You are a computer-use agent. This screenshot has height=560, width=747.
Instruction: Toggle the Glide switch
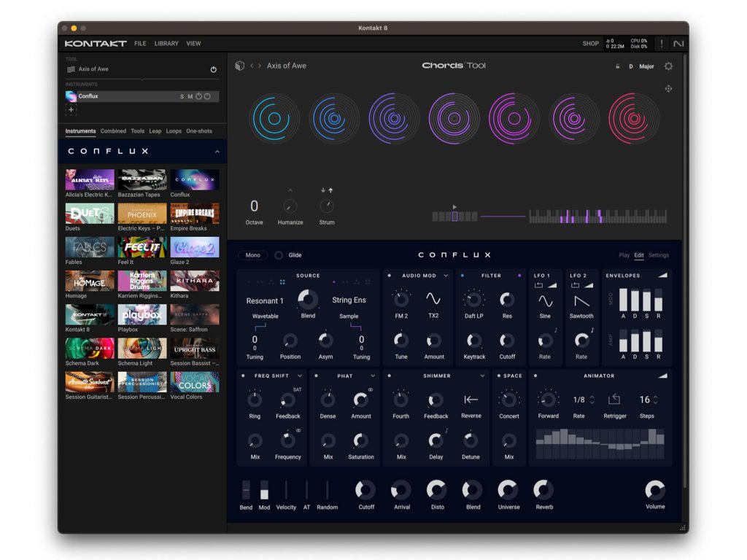(279, 255)
